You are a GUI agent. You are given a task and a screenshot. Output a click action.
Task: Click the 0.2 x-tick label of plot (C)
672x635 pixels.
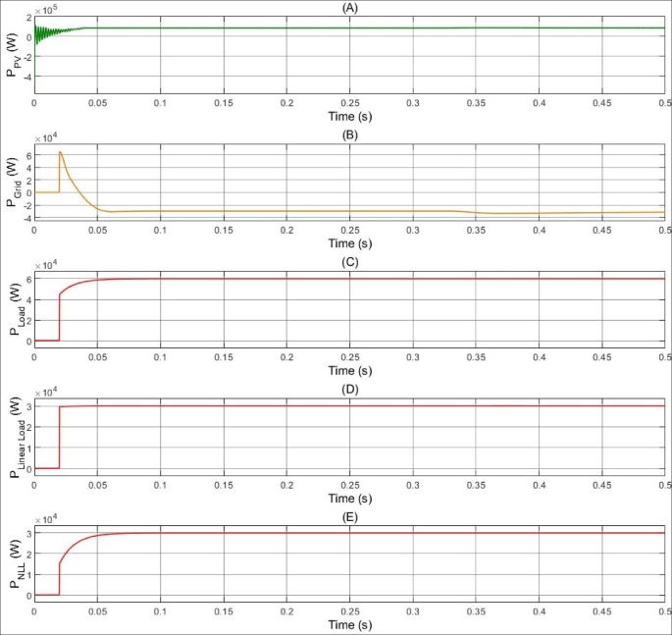(286, 357)
